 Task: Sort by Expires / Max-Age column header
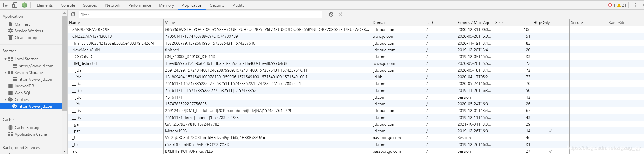(475, 23)
